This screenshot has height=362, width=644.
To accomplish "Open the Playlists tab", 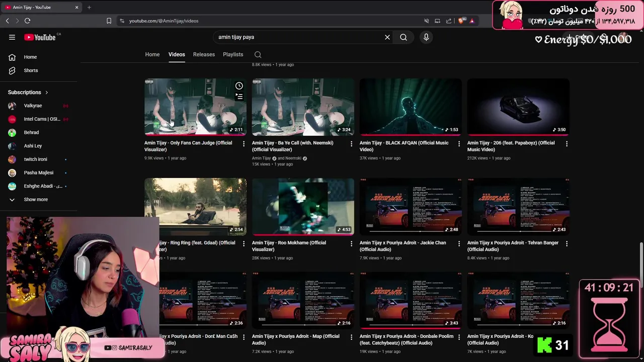I will click(x=233, y=54).
